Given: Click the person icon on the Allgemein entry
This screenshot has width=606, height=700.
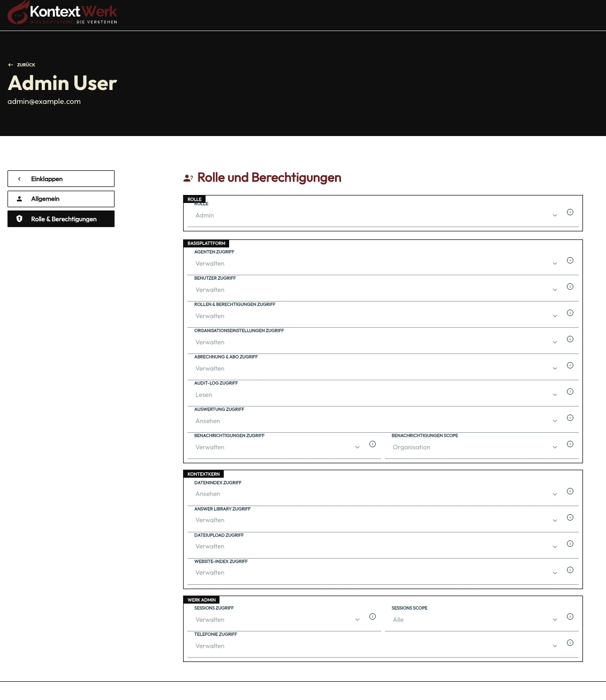Looking at the screenshot, I should pos(20,199).
